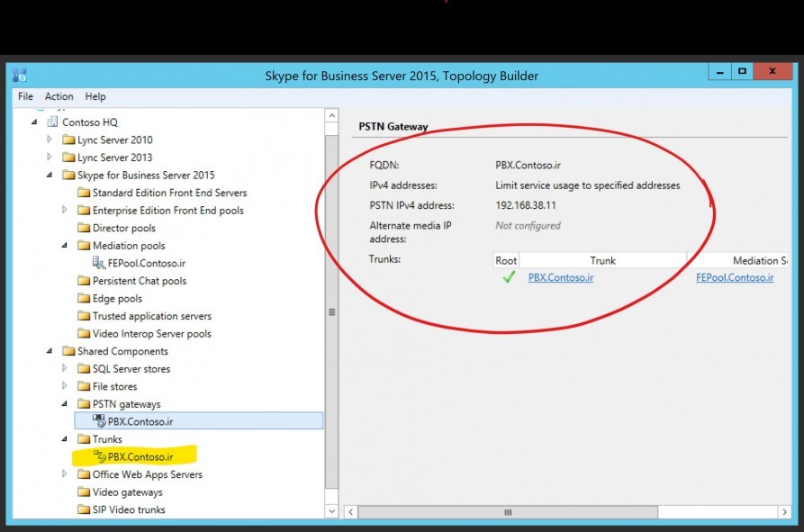Click the Lync Server 2010 folder icon

[68, 140]
